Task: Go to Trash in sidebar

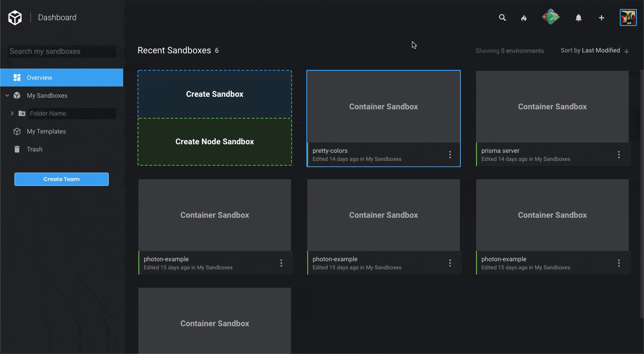Action: (34, 149)
